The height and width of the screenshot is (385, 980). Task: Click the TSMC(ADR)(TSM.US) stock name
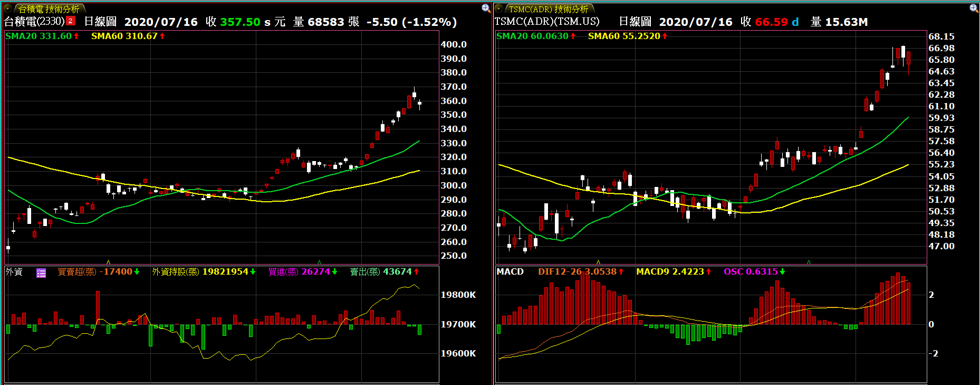coord(547,22)
